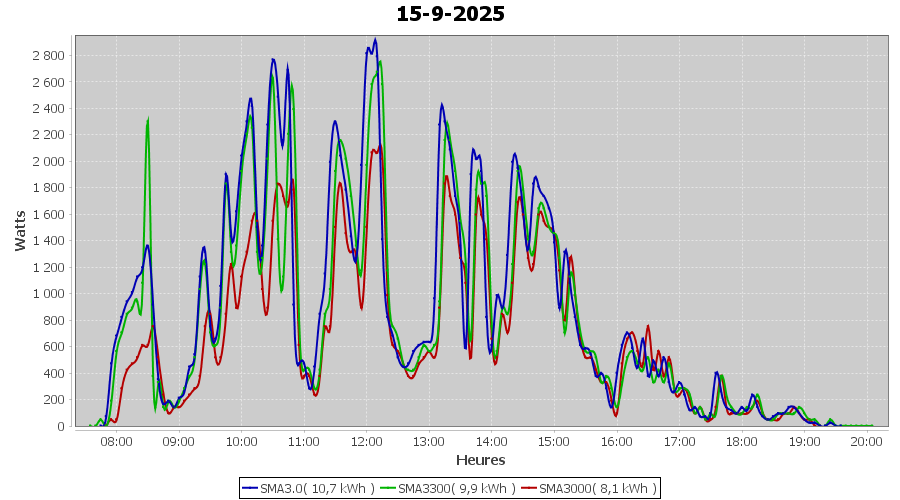Click the Heures x-axis label
Screen dimensions: 900x500
(480, 460)
